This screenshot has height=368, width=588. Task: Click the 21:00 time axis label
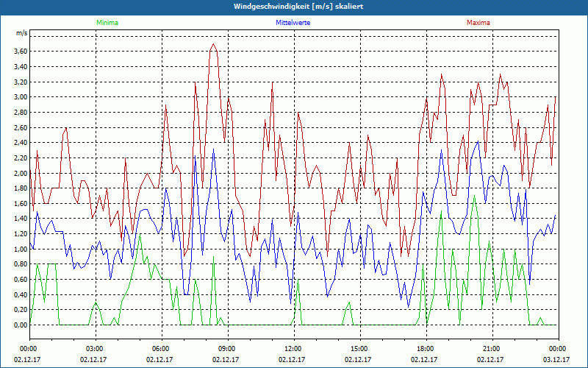pyautogui.click(x=492, y=349)
